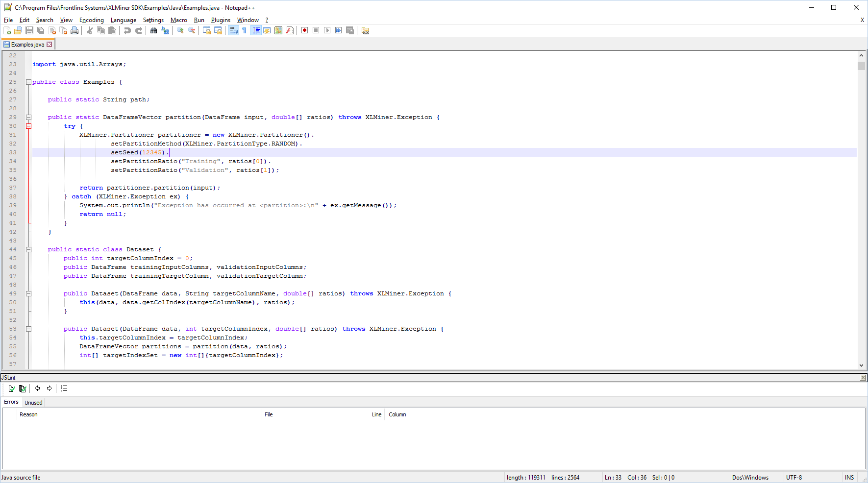Click the Save file toolbar icon
The height and width of the screenshot is (483, 868).
(x=29, y=30)
